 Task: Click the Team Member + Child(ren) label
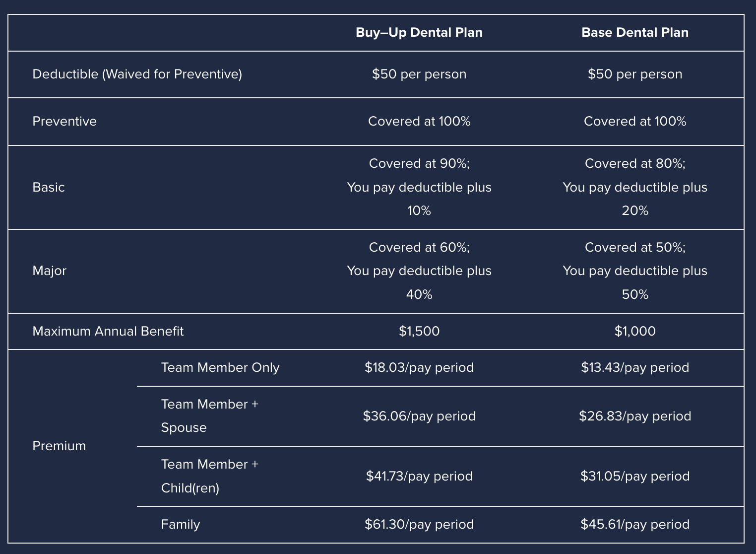pyautogui.click(x=210, y=476)
